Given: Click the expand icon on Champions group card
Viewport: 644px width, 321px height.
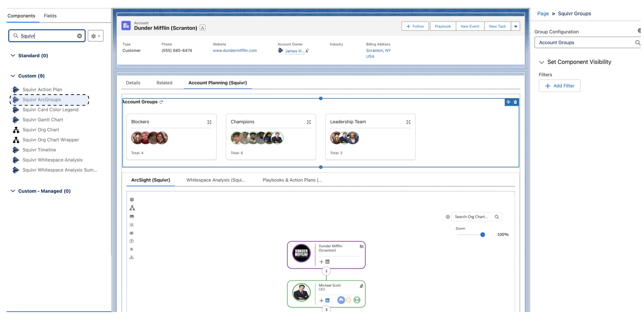Looking at the screenshot, I should pyautogui.click(x=309, y=122).
